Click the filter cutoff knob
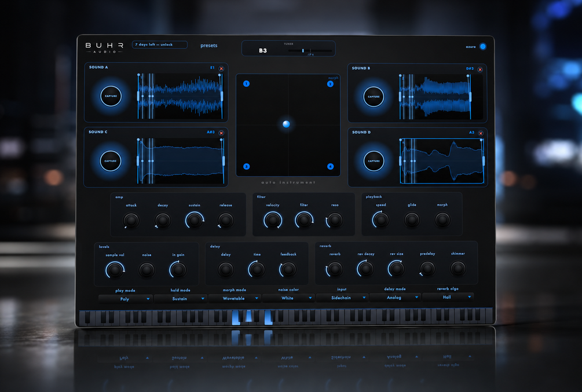The image size is (582, 392). pos(304,220)
